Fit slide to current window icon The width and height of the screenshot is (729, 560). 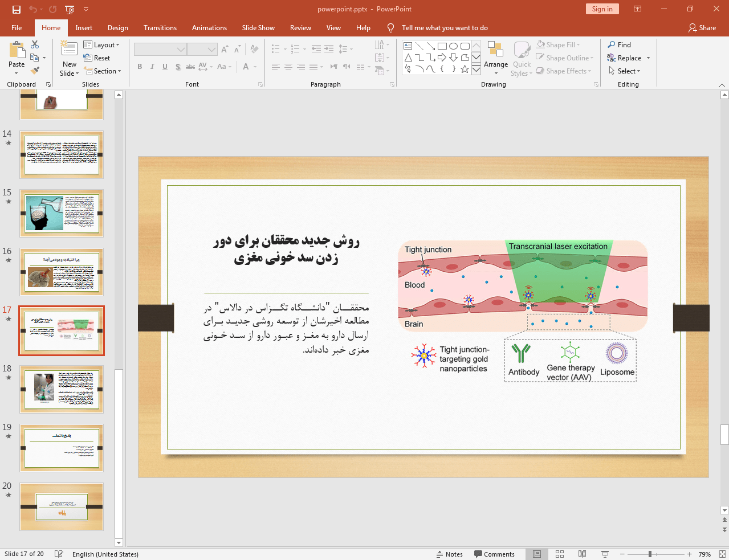point(722,554)
